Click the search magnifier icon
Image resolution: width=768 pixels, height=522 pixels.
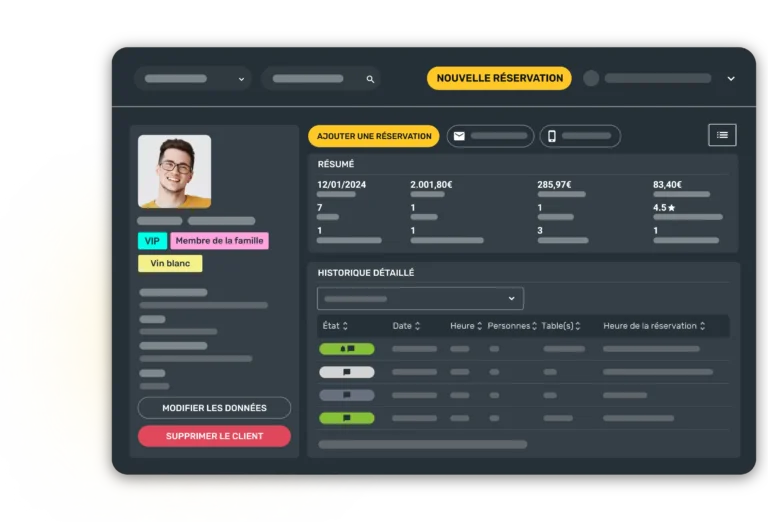tap(370, 79)
